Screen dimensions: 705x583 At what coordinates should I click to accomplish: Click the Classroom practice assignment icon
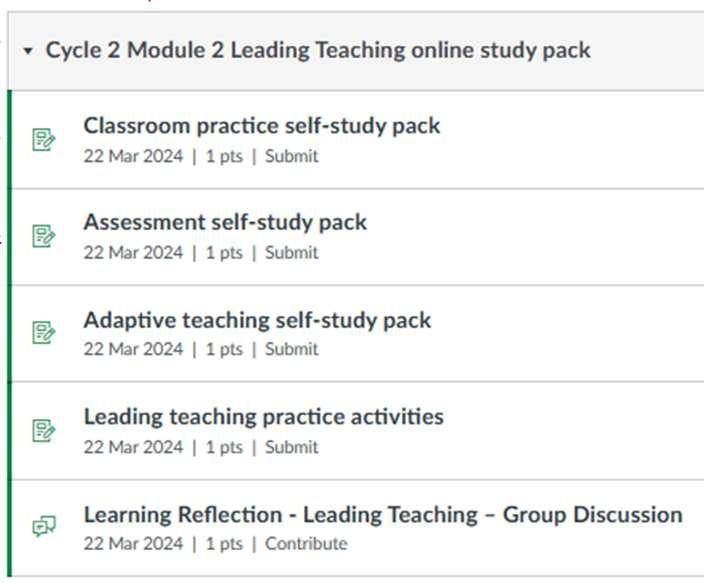tap(43, 139)
